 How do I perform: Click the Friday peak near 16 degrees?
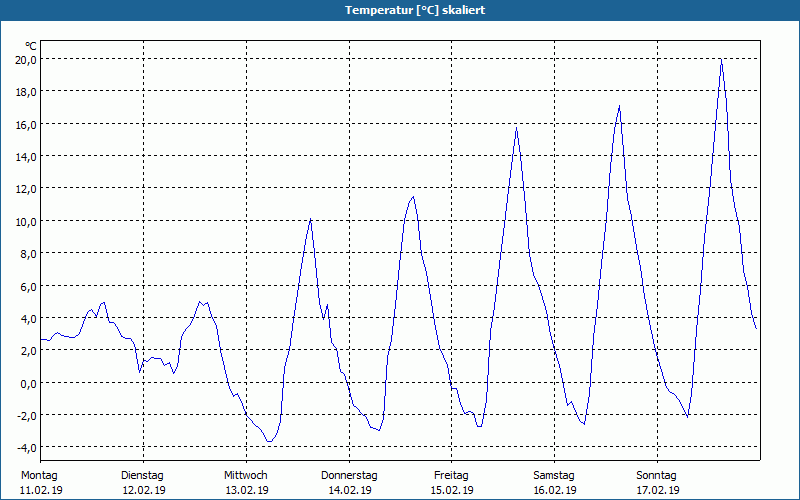click(x=516, y=128)
